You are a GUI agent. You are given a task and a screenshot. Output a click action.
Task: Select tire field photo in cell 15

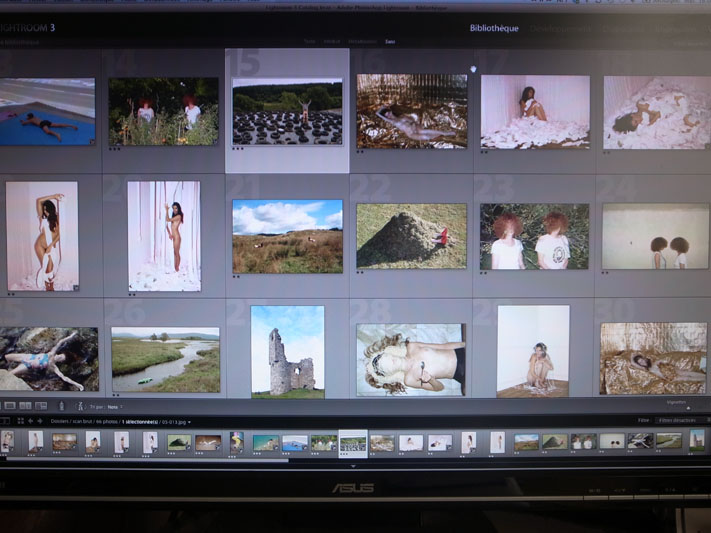click(x=287, y=112)
